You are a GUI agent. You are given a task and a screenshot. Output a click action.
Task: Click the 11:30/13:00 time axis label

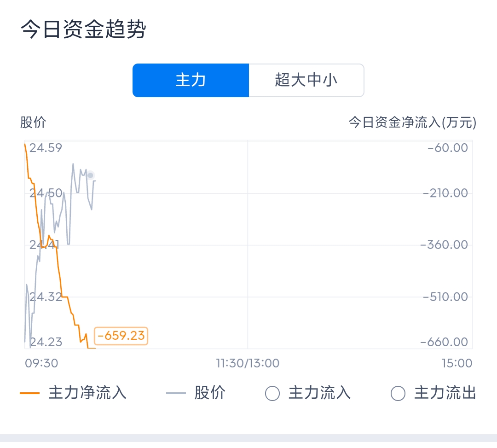(248, 363)
